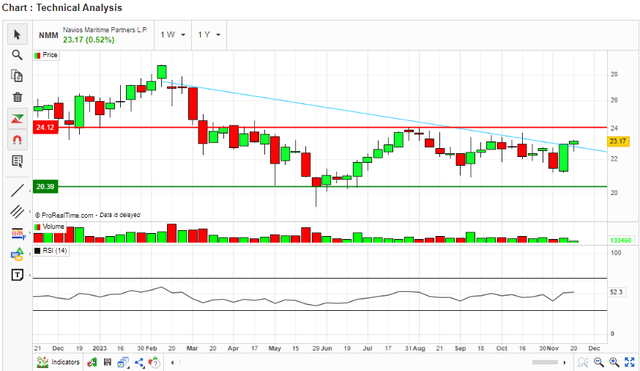The image size is (640, 371).
Task: Click the NMM ticker symbol
Action: pyautogui.click(x=48, y=36)
